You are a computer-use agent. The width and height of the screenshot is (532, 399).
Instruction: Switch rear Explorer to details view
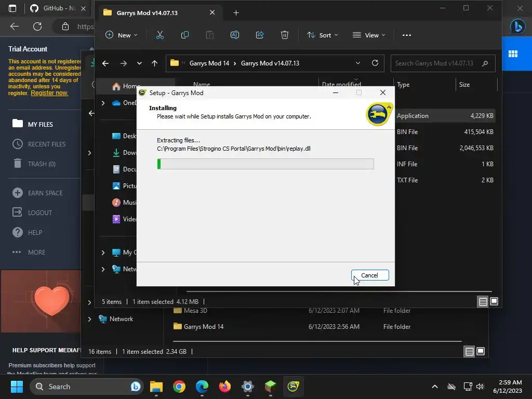[469, 352]
